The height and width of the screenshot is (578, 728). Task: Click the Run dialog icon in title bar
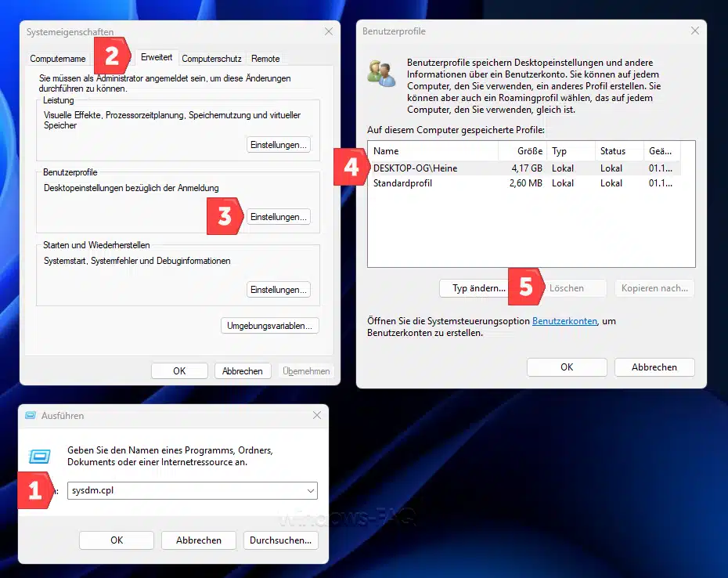31,416
